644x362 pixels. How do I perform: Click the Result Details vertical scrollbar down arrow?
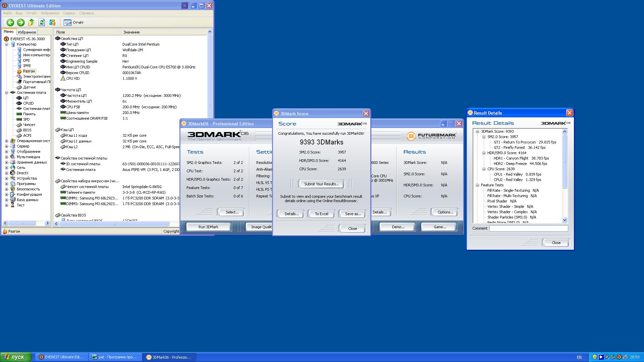pyautogui.click(x=565, y=220)
